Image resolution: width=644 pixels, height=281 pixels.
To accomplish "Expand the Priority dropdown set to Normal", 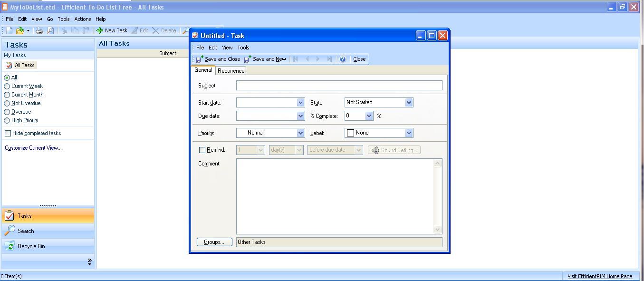I will pos(301,133).
